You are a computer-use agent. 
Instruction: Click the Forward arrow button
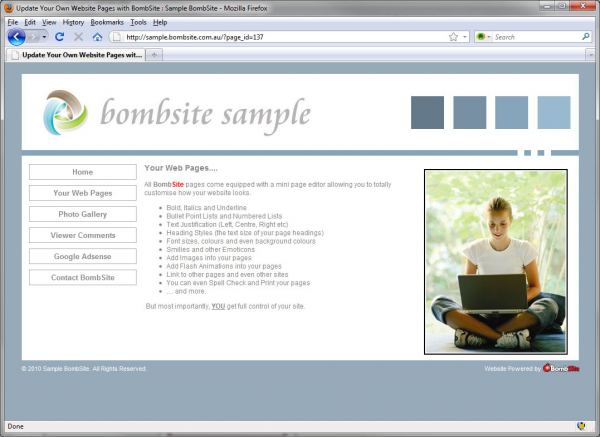pos(34,37)
